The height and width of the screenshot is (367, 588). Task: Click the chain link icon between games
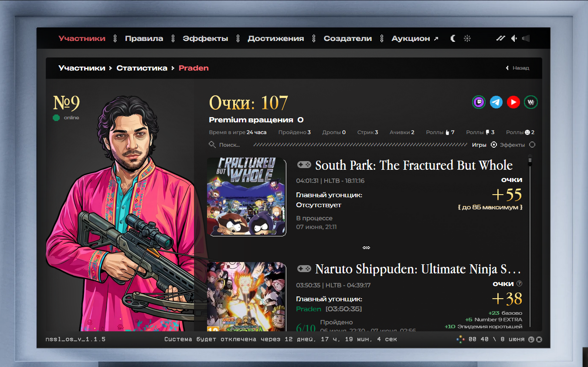pyautogui.click(x=367, y=248)
